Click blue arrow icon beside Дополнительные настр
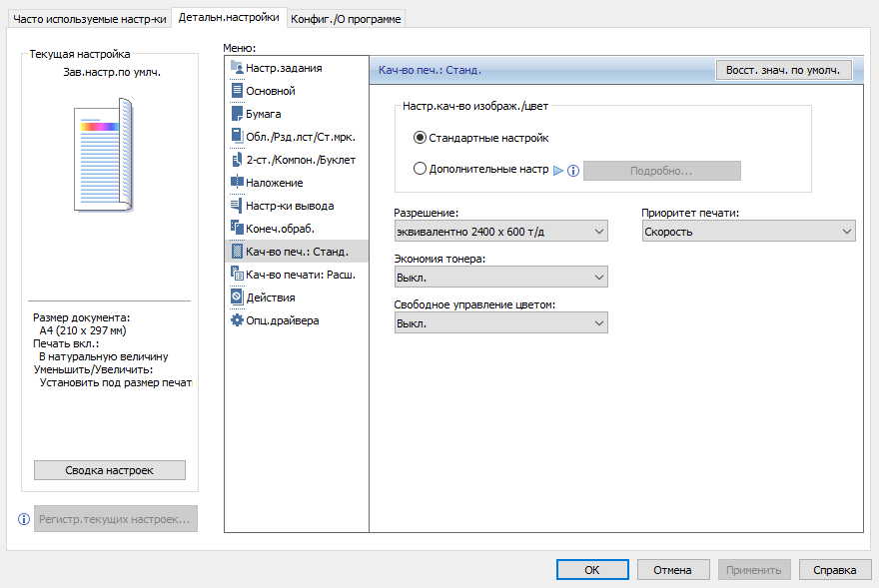 click(558, 171)
